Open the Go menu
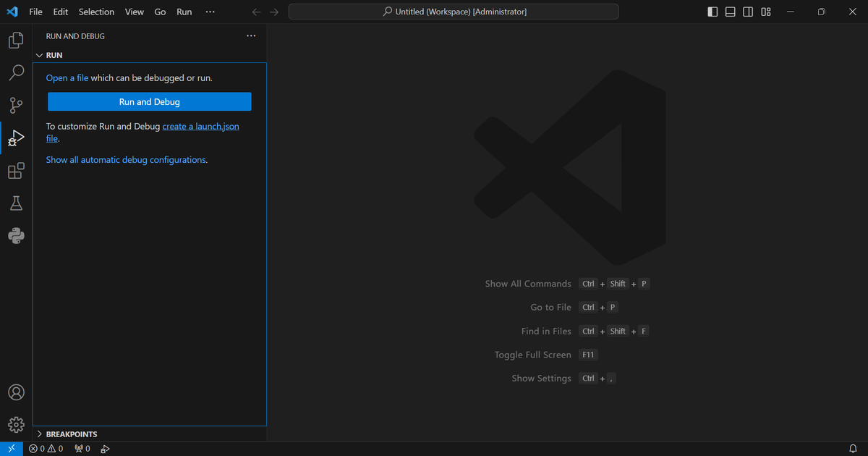868x456 pixels. [160, 12]
